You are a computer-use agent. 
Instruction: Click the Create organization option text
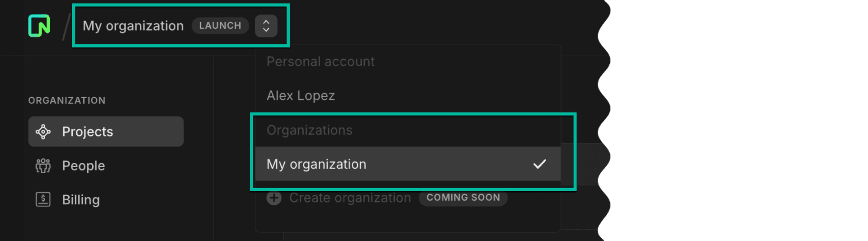tap(350, 198)
